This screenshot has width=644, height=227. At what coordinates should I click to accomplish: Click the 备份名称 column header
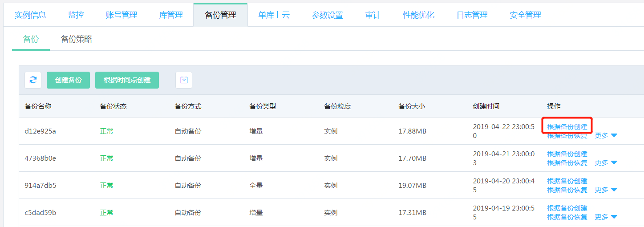point(38,106)
